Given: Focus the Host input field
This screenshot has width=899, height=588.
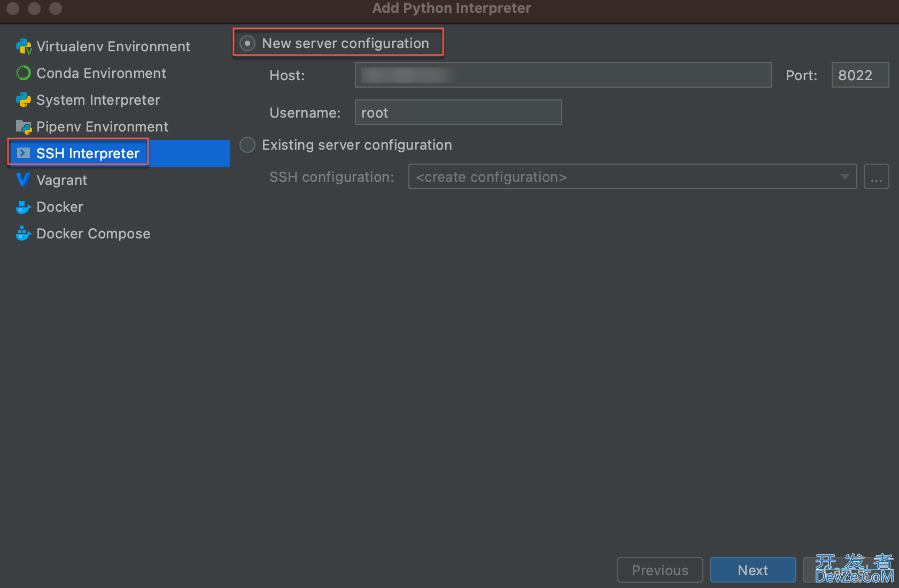Looking at the screenshot, I should coord(563,75).
